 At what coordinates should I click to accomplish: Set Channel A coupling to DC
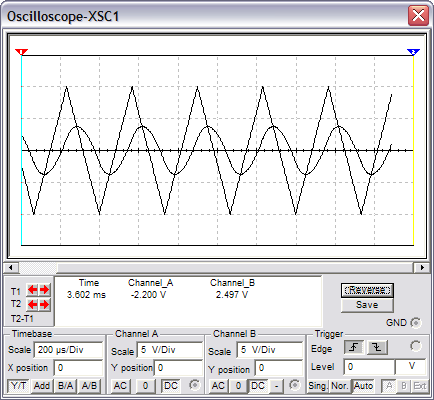(x=171, y=386)
